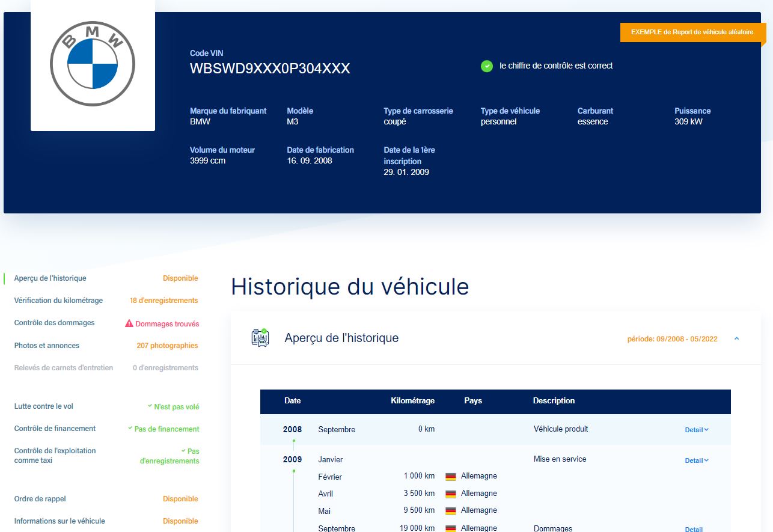Select Ordre de rappel sidebar item
Viewport: 773px width, 532px height.
pos(40,499)
